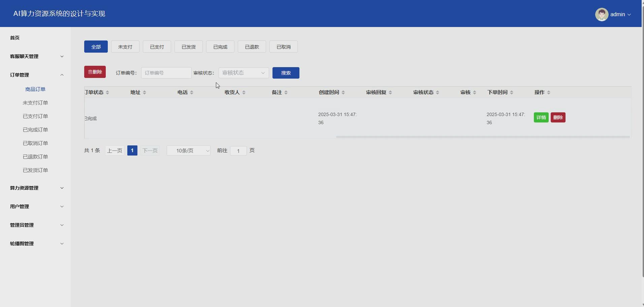The width and height of the screenshot is (644, 307).
Task: Click the trash icon on 删除 button
Action: [x=90, y=71]
